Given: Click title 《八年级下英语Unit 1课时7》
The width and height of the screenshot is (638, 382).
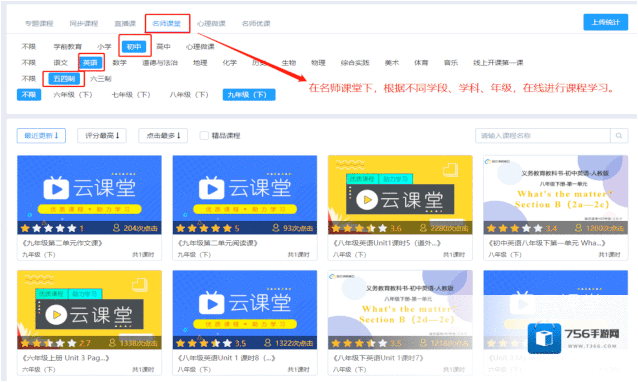Looking at the screenshot, I should pyautogui.click(x=378, y=358).
